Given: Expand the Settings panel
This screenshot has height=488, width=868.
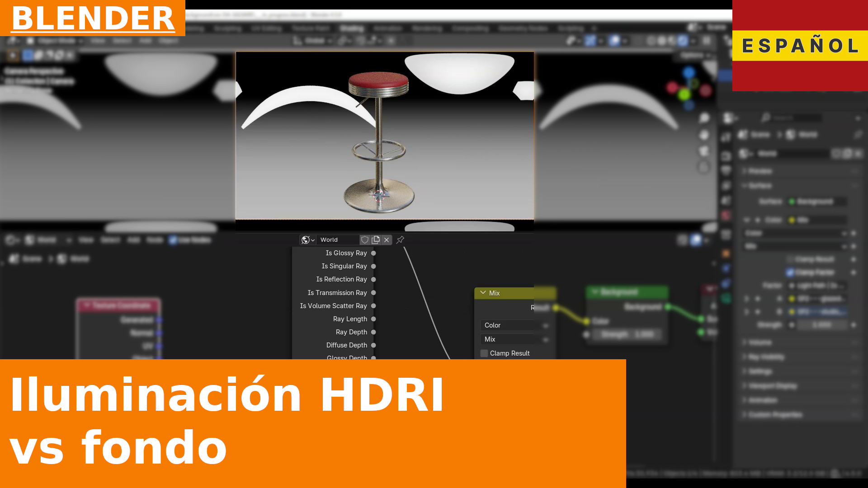Looking at the screenshot, I should [800, 371].
